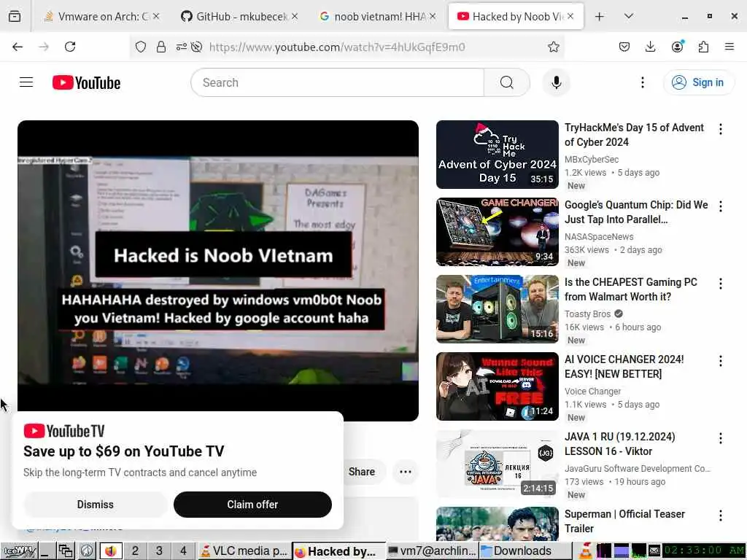Viewport: 747px width, 560px height.
Task: Open options for Google's Quantum Chip video
Action: (x=720, y=206)
